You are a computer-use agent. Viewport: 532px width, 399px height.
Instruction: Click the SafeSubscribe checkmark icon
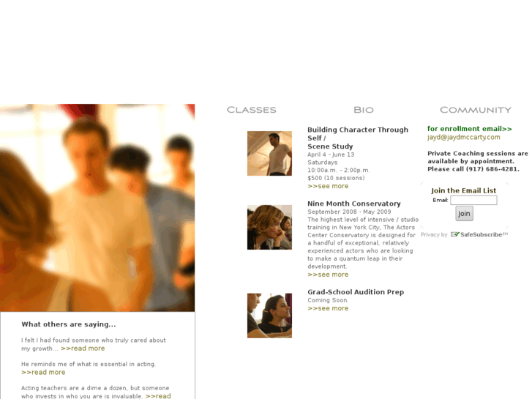tap(455, 234)
